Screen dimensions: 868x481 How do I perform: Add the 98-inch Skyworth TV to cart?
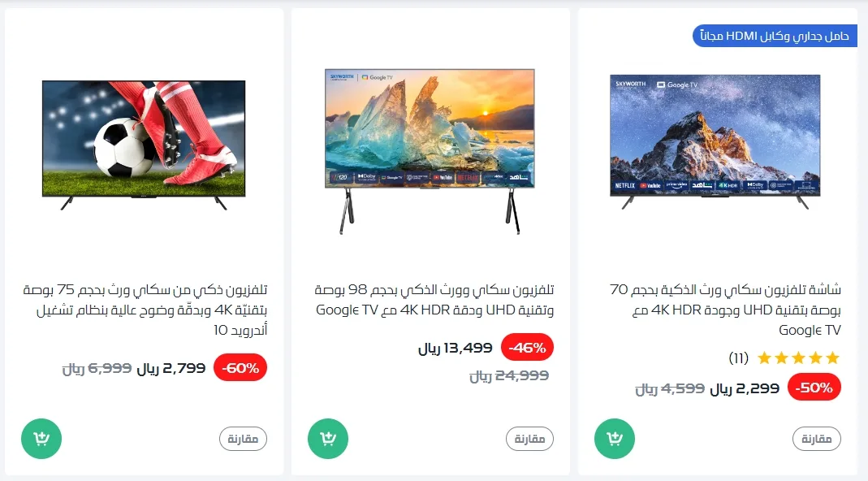tap(328, 438)
